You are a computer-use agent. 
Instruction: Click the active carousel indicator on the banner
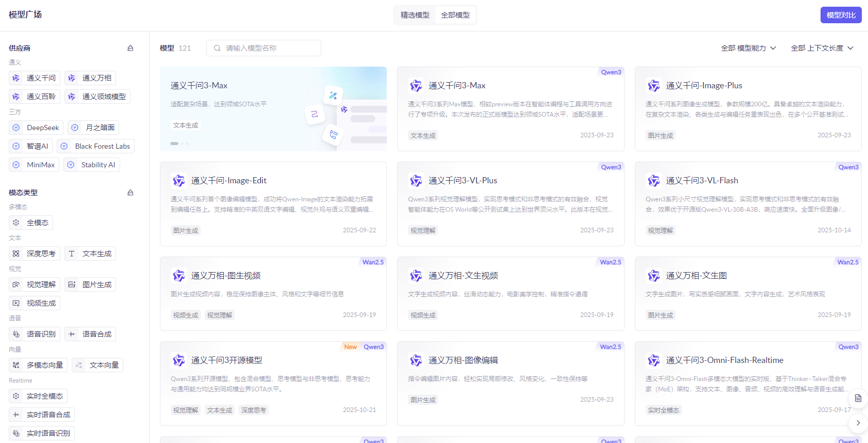pos(174,144)
